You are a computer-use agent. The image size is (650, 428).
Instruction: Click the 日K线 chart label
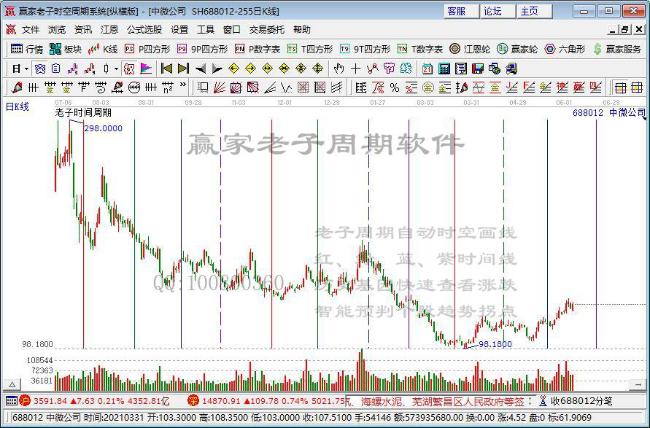tap(17, 107)
